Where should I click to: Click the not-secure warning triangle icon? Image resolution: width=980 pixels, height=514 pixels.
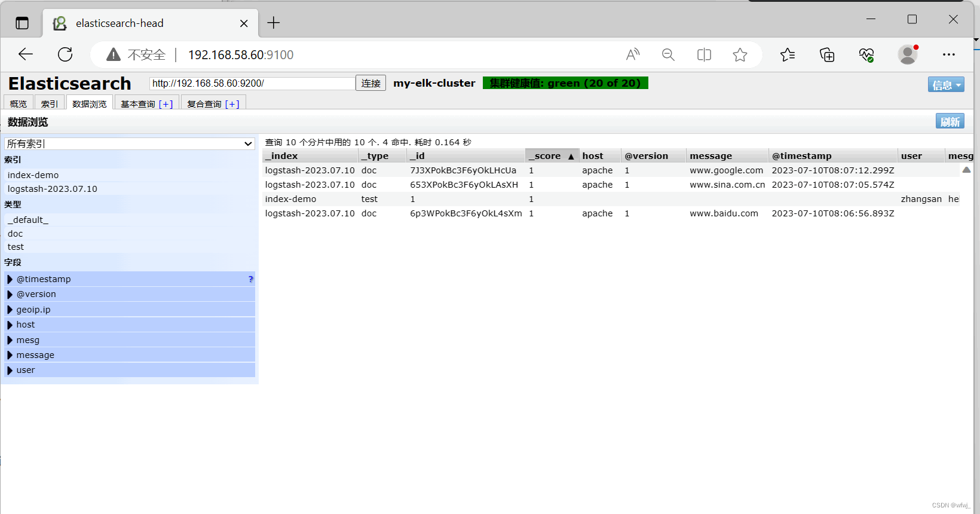coord(114,55)
